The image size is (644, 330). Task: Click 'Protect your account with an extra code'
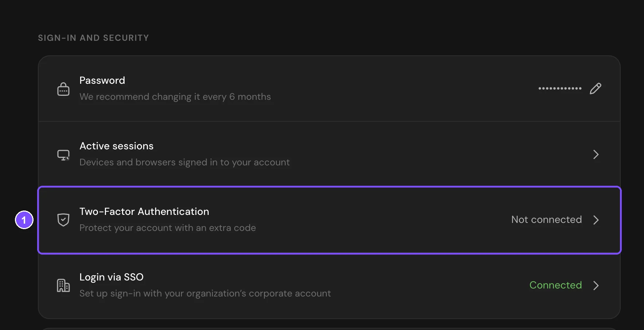pyautogui.click(x=168, y=228)
